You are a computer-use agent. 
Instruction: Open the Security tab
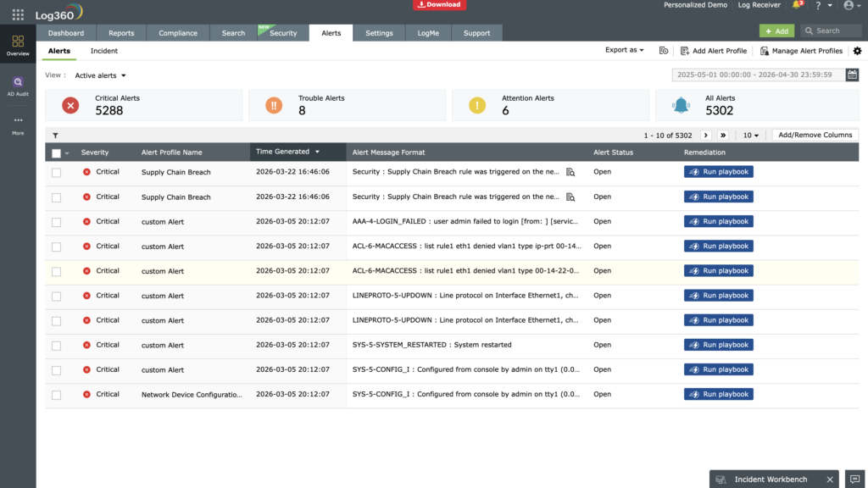point(283,33)
